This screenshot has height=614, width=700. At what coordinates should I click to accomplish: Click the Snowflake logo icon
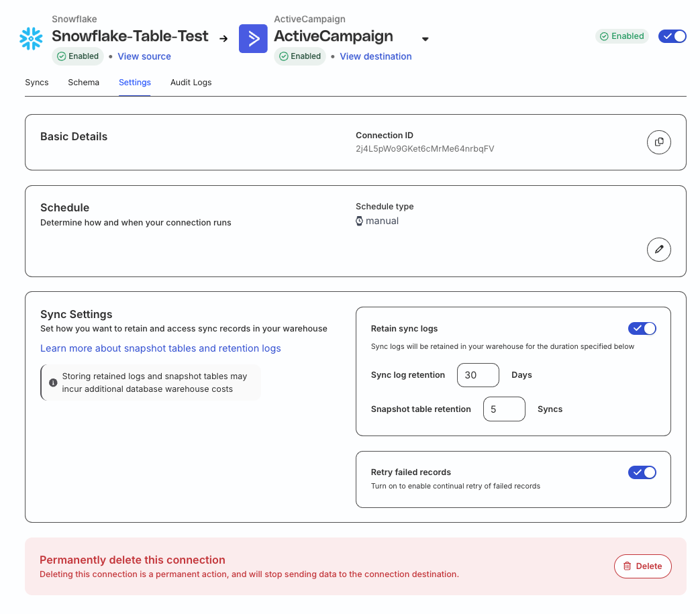pyautogui.click(x=31, y=38)
